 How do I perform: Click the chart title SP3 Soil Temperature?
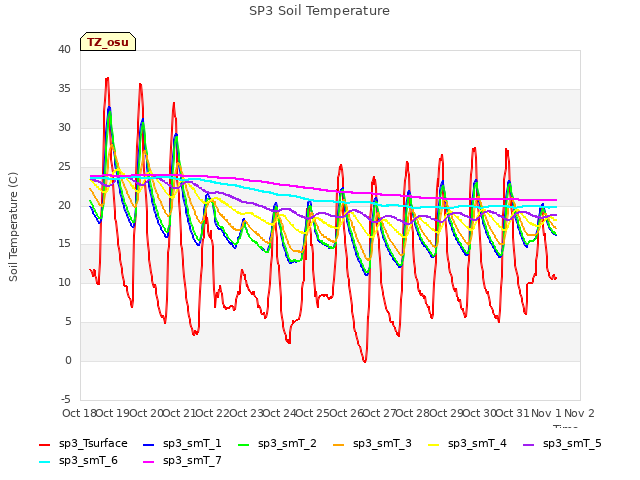[319, 11]
